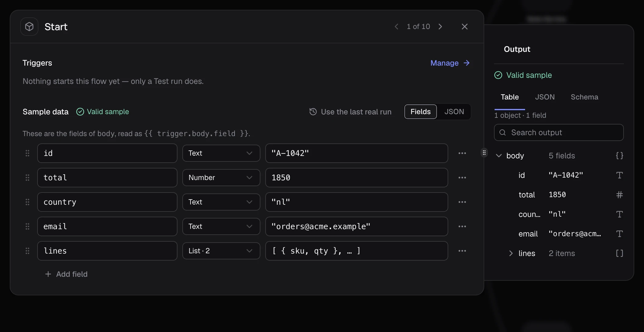Open more options for the lines row

[x=462, y=251]
